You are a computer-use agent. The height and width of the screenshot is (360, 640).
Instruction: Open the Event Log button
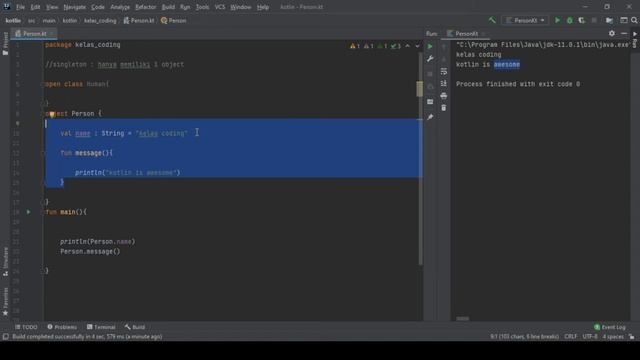click(610, 327)
